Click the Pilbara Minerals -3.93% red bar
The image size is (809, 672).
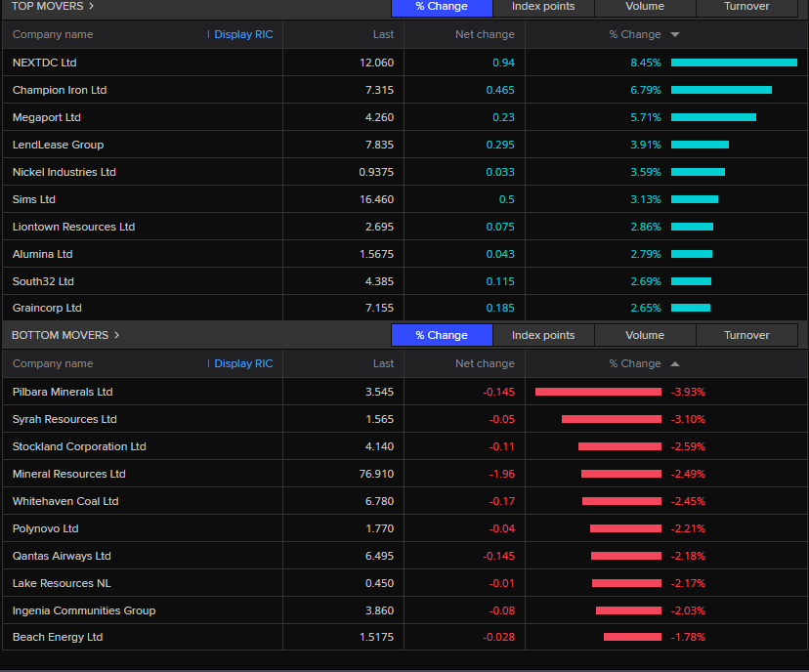click(x=599, y=392)
